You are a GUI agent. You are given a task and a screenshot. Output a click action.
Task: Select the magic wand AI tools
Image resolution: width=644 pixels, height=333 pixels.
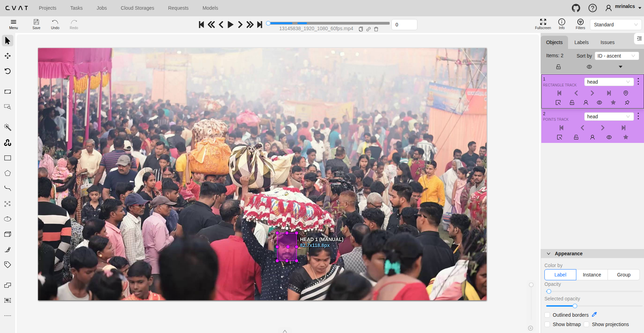tap(8, 127)
